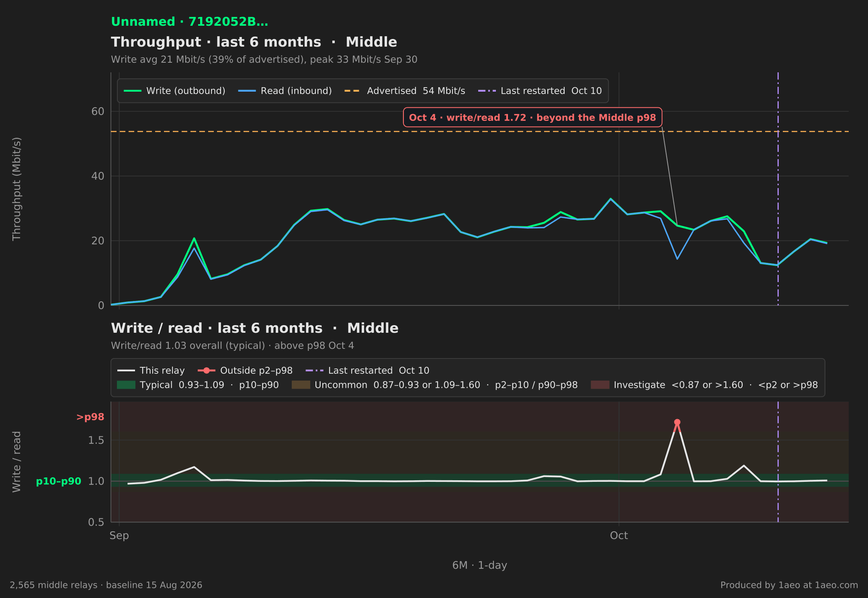The height and width of the screenshot is (598, 868).
Task: Click the "Throughput (Mbit/s)" y-axis label
Action: (16, 189)
